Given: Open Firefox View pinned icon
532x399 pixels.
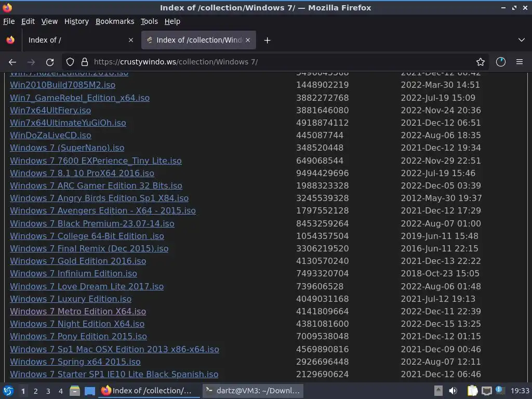Looking at the screenshot, I should pyautogui.click(x=10, y=40).
